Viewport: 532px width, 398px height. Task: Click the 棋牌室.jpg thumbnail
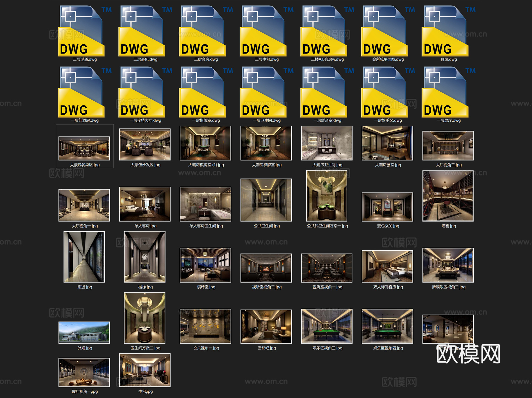point(205,265)
